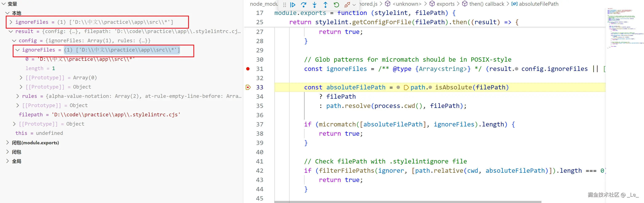Open the then() callback breadcrumb
Viewport: 644px width, 203px height.
tap(486, 4)
